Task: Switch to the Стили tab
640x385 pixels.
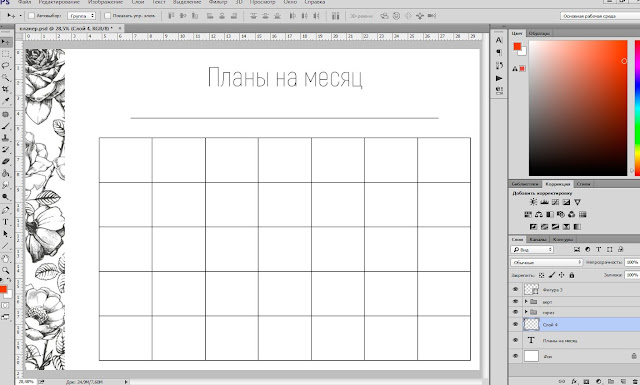Action: 583,184
